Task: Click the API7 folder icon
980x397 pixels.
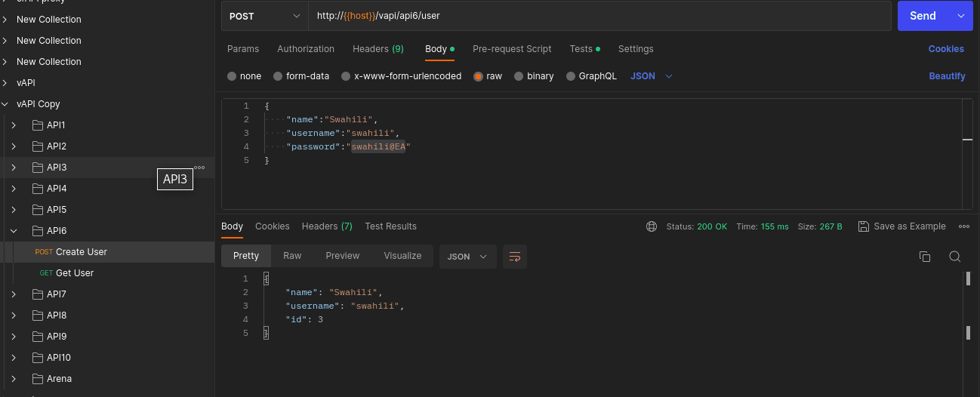Action: [x=37, y=294]
